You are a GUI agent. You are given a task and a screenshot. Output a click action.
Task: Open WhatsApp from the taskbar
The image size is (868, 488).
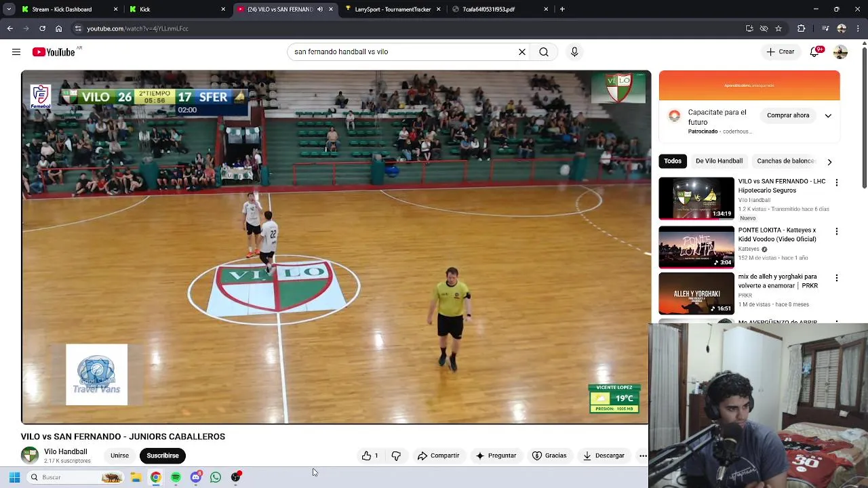click(x=216, y=477)
